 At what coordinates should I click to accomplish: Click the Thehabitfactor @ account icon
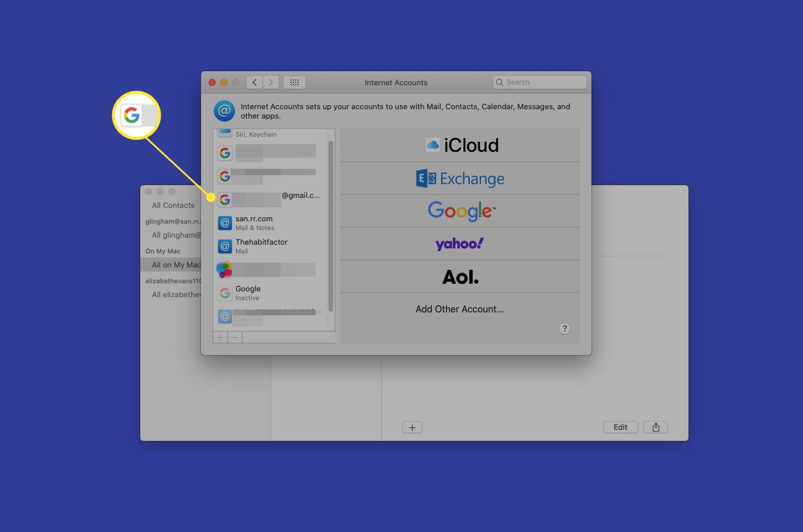click(x=225, y=246)
